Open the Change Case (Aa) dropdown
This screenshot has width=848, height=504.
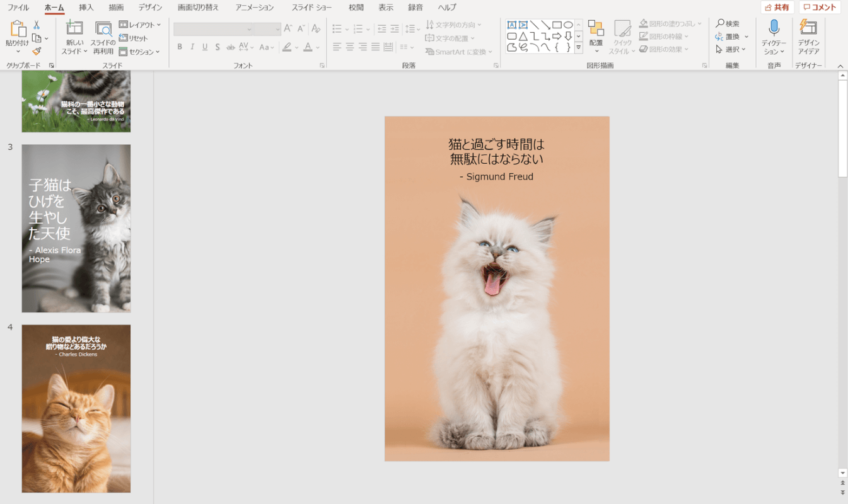[x=267, y=47]
